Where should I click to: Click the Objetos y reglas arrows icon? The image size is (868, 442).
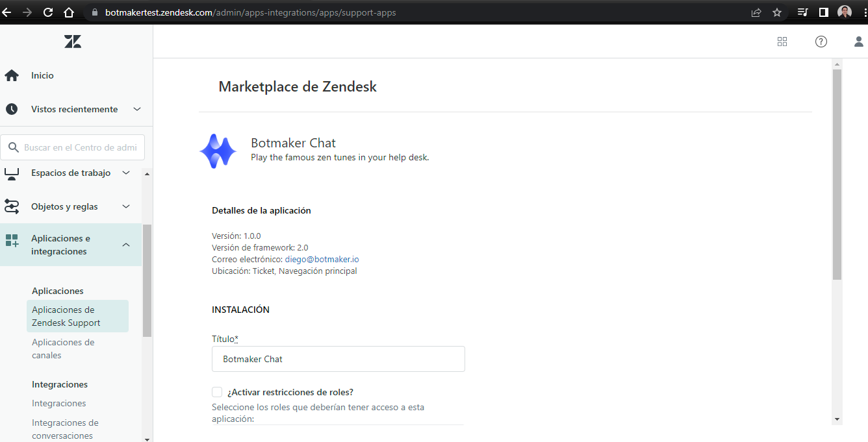point(12,206)
